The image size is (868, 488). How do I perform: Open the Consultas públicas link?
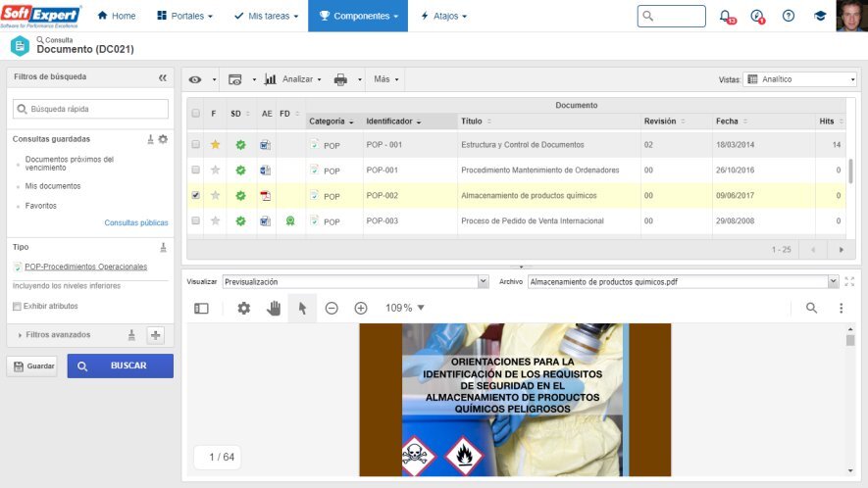[135, 223]
